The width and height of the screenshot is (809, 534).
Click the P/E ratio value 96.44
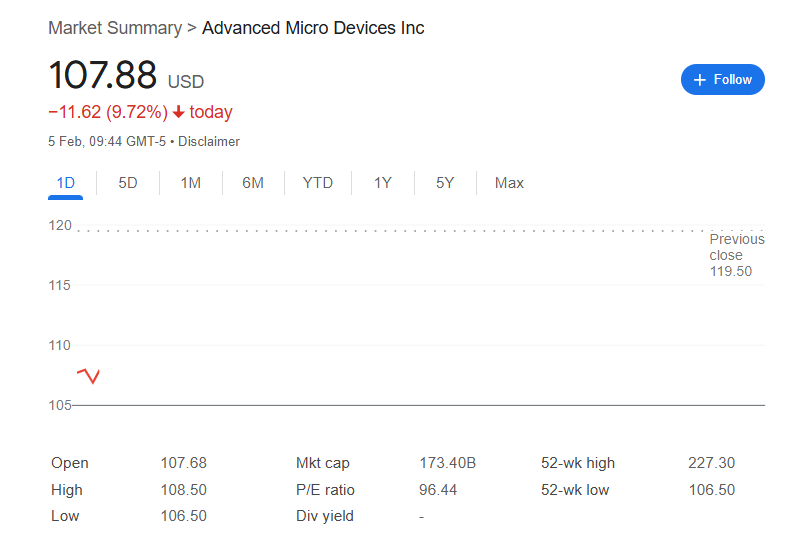click(438, 490)
